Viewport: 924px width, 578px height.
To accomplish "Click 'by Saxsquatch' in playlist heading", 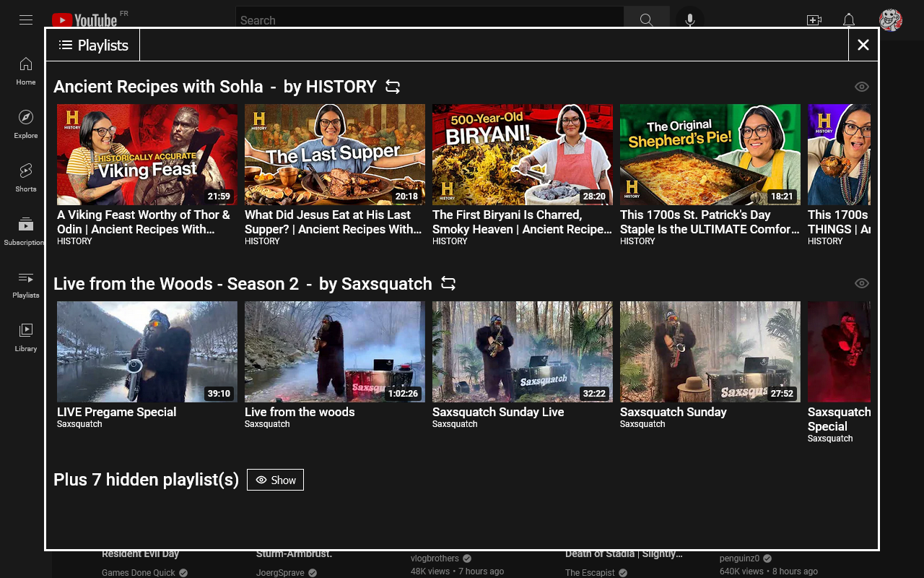I will (x=375, y=284).
